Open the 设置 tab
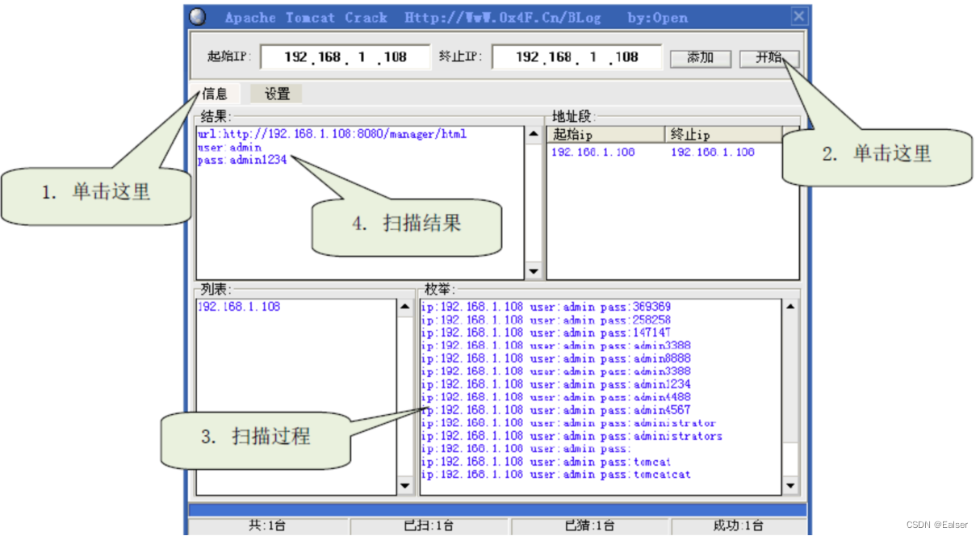 (277, 94)
